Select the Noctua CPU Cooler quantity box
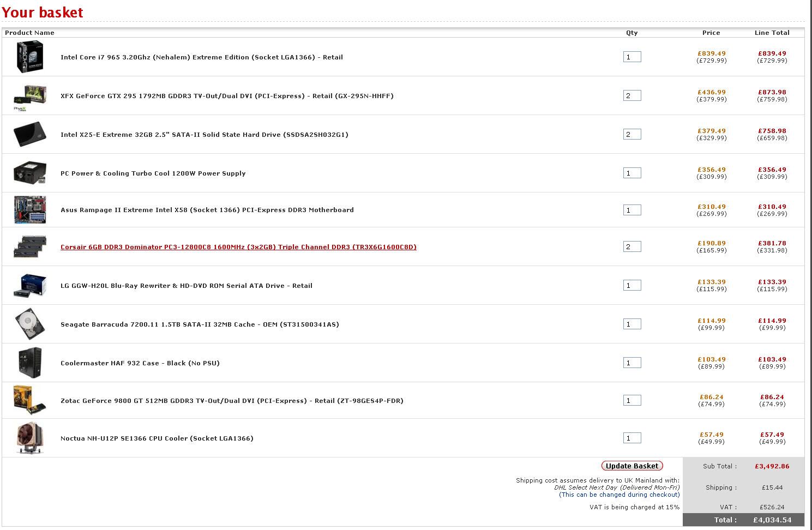The image size is (812, 530). pos(632,438)
